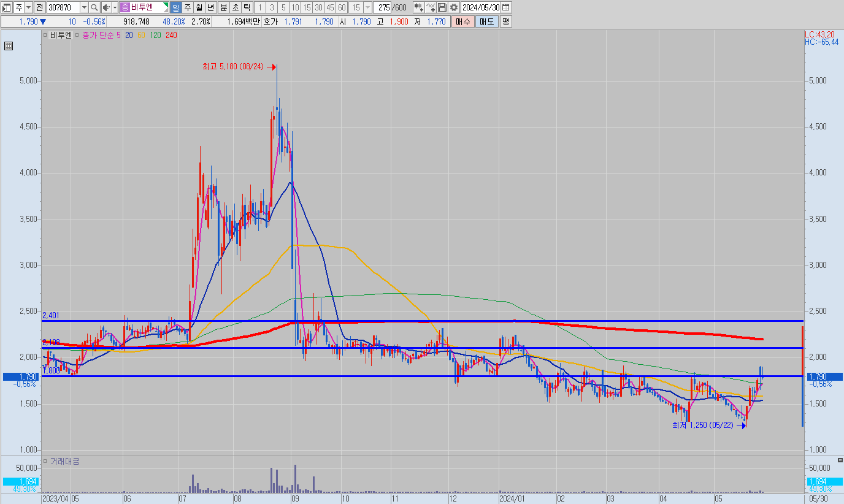Click the line chart with plus icon

[x=431, y=7]
